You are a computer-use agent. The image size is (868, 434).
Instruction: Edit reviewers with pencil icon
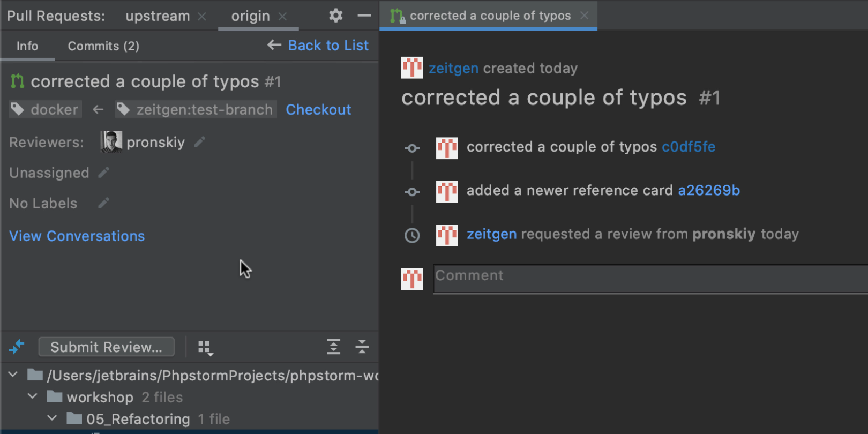pyautogui.click(x=200, y=142)
